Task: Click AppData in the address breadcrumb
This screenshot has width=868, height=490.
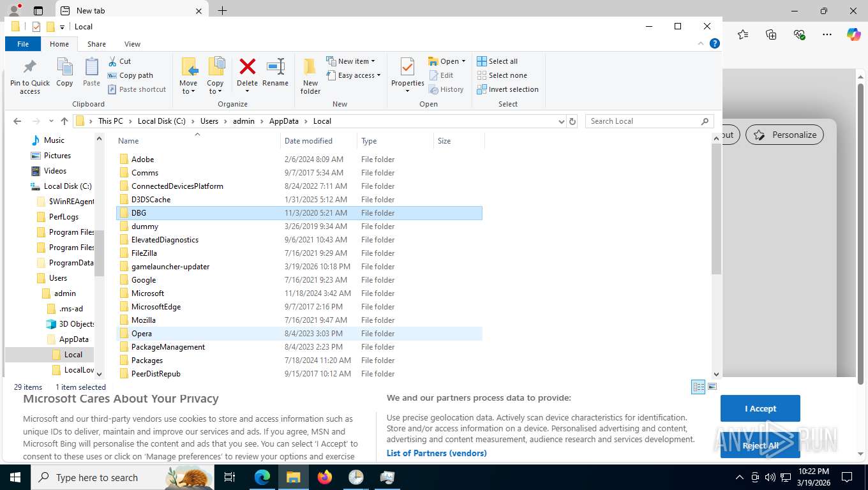Action: (x=284, y=121)
